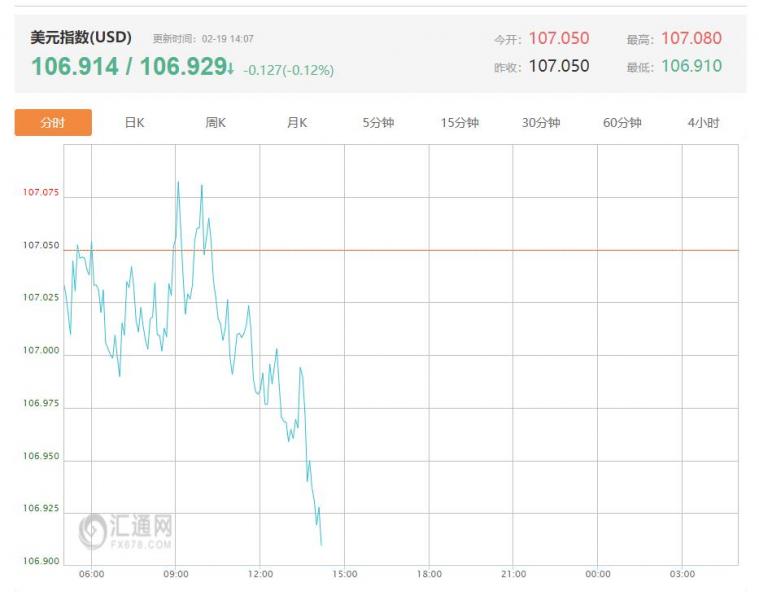
Task: Click the green down-arrow price indicator
Action: pyautogui.click(x=230, y=69)
